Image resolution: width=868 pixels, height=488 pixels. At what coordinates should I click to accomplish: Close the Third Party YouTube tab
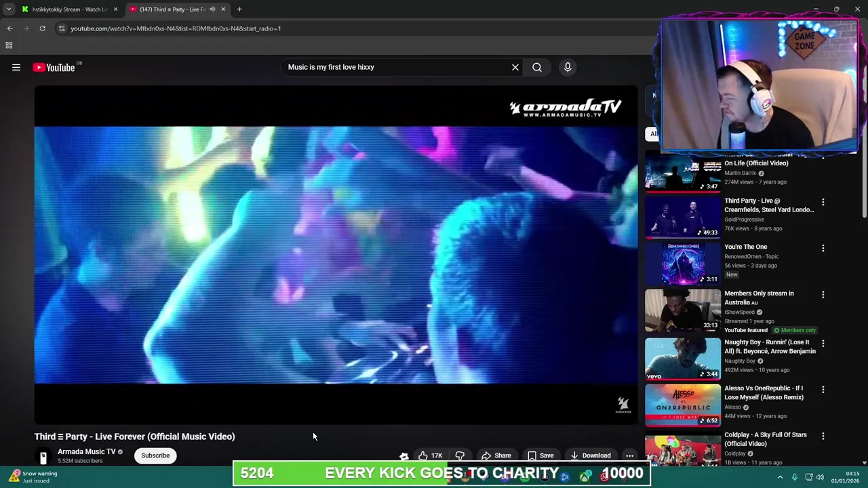[x=223, y=9]
